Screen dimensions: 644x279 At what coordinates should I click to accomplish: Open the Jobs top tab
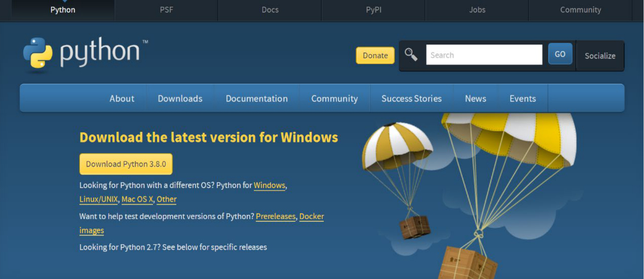pyautogui.click(x=477, y=10)
